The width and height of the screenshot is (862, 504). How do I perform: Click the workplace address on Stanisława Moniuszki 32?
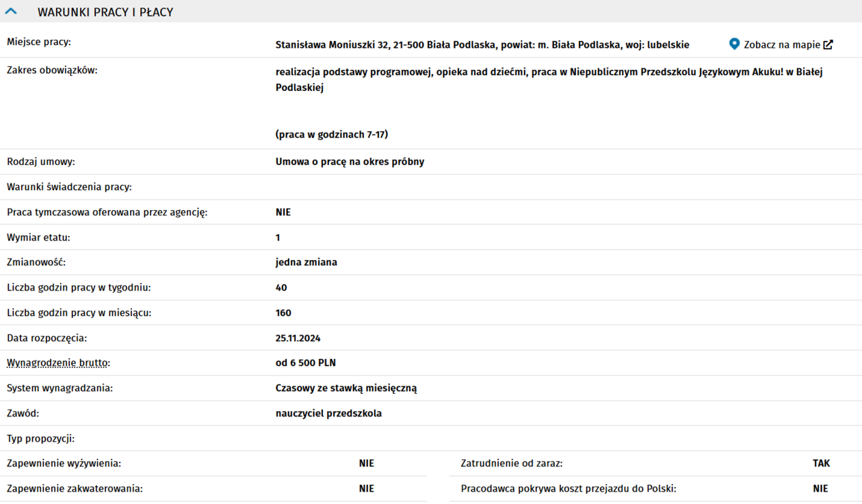tap(482, 45)
